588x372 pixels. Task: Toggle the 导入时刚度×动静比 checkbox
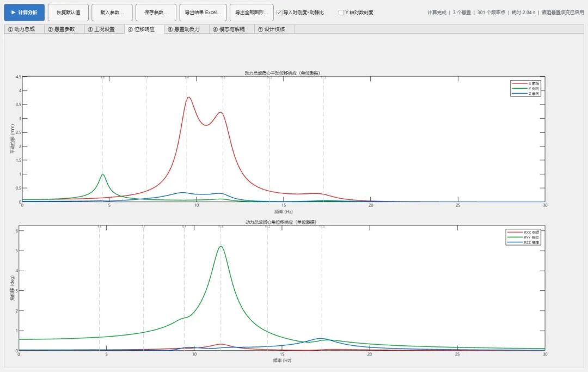tap(279, 13)
